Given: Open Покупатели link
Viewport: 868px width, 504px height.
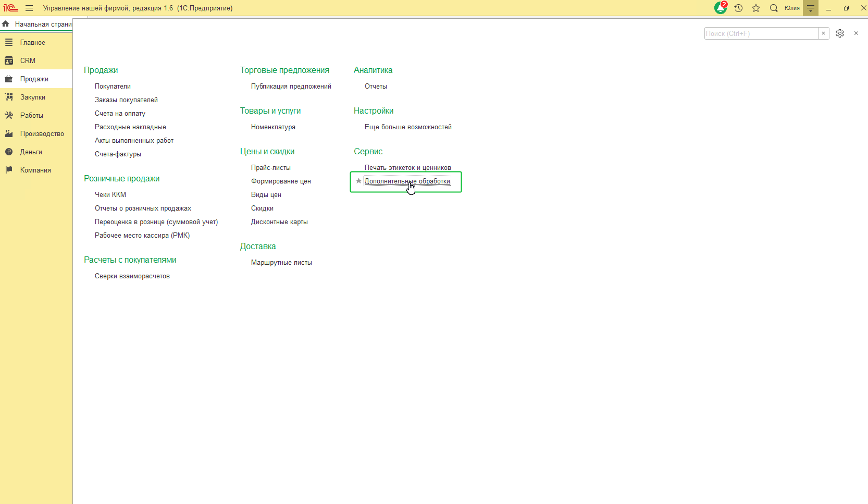Looking at the screenshot, I should point(113,86).
